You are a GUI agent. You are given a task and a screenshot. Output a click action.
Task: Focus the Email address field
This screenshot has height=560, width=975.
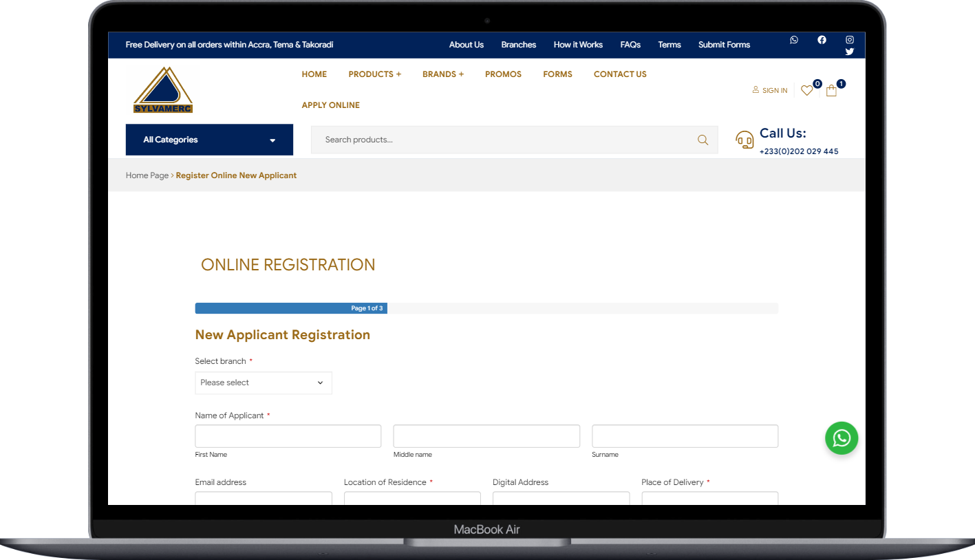(x=264, y=499)
